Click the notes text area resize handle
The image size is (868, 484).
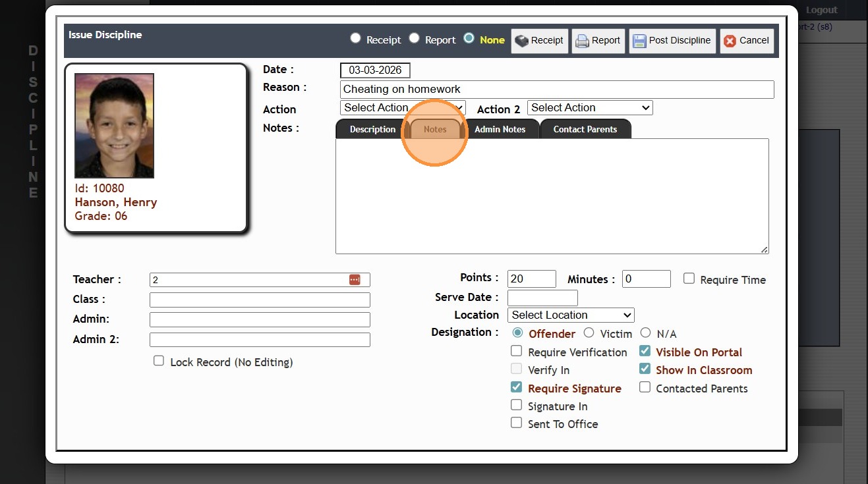click(765, 250)
